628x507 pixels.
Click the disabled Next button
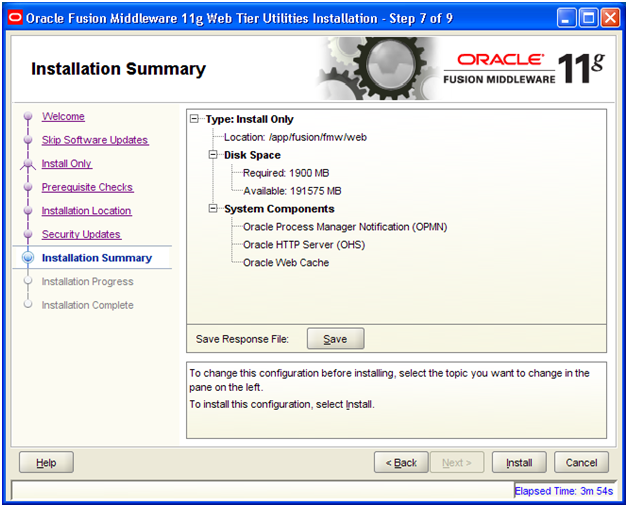(457, 463)
